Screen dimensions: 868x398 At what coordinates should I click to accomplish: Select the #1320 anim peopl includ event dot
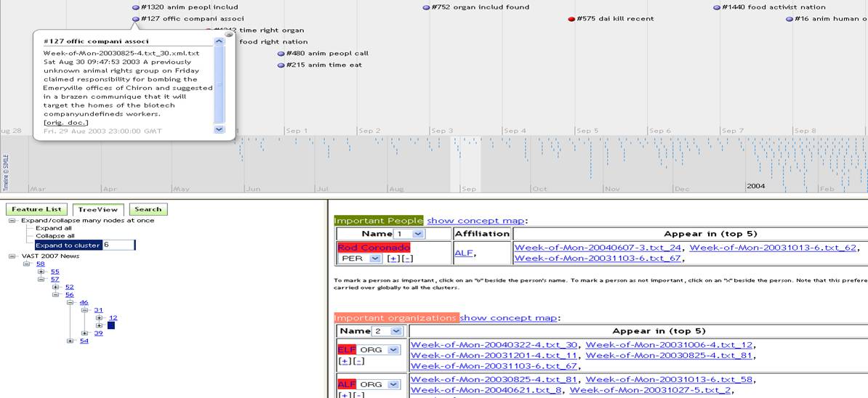[x=135, y=7]
